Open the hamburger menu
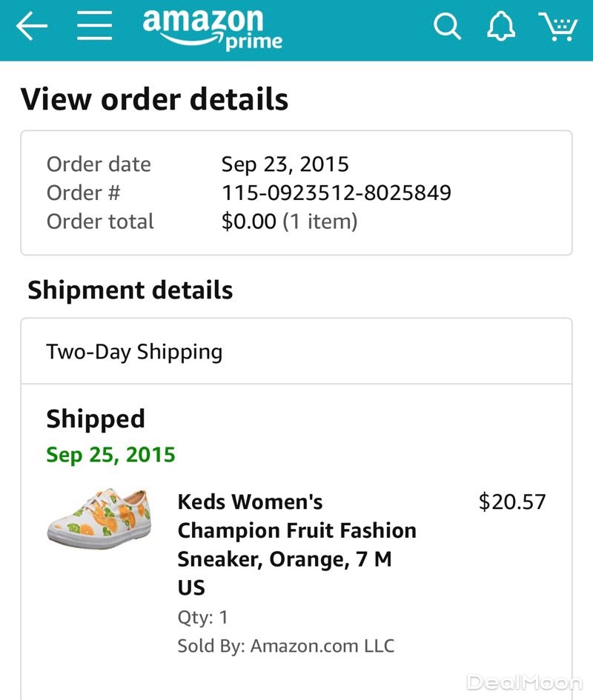The height and width of the screenshot is (700, 593). pyautogui.click(x=95, y=27)
